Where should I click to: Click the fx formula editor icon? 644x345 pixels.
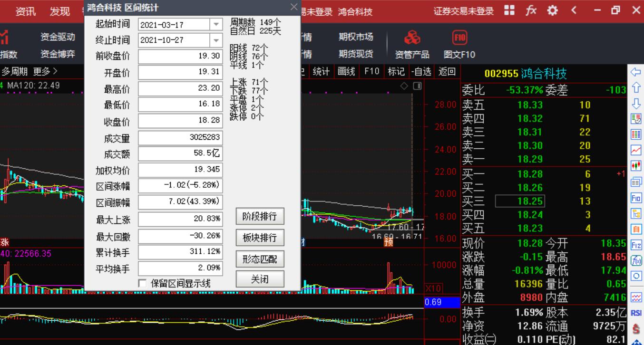tap(531, 11)
